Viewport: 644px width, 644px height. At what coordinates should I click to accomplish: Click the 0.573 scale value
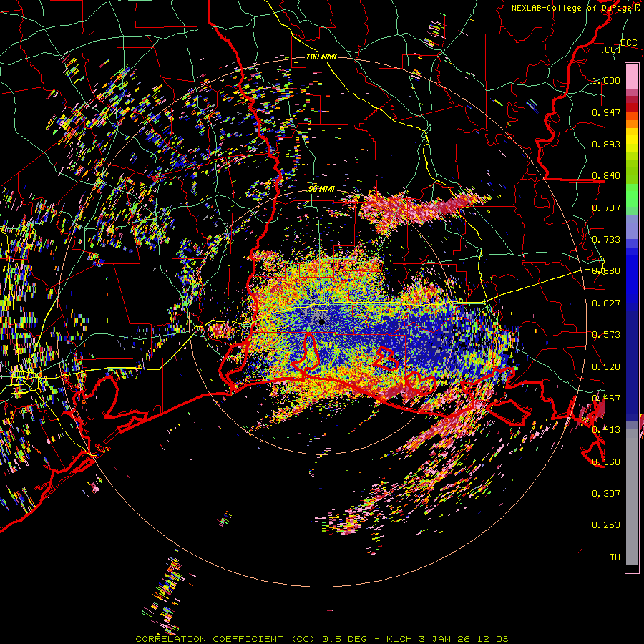(x=606, y=335)
